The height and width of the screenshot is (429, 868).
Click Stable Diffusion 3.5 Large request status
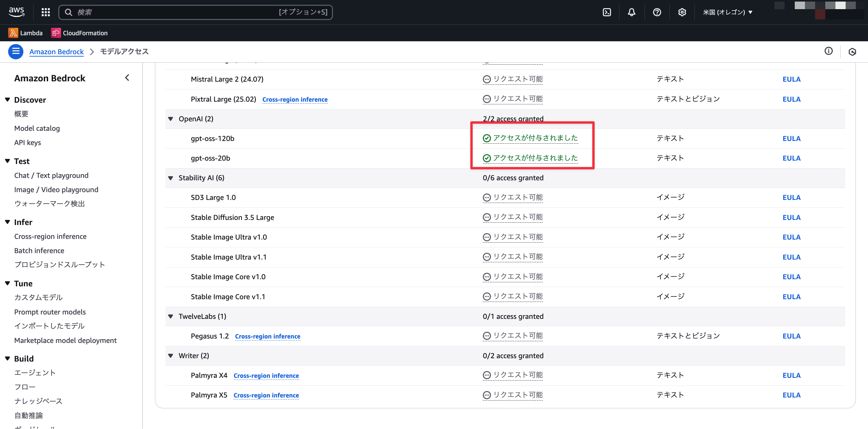(x=513, y=217)
